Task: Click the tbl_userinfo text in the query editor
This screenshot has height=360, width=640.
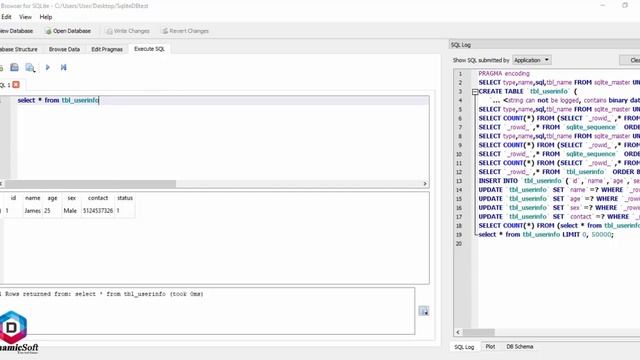Action: pyautogui.click(x=80, y=100)
